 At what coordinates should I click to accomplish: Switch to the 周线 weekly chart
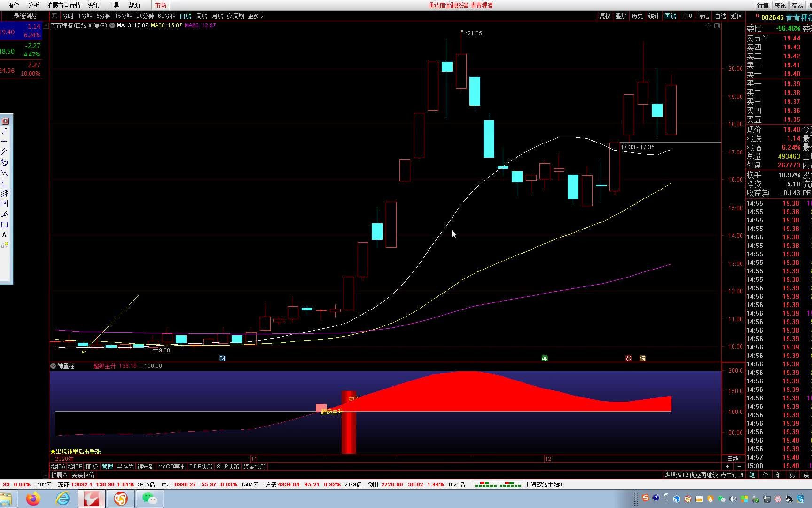point(201,16)
